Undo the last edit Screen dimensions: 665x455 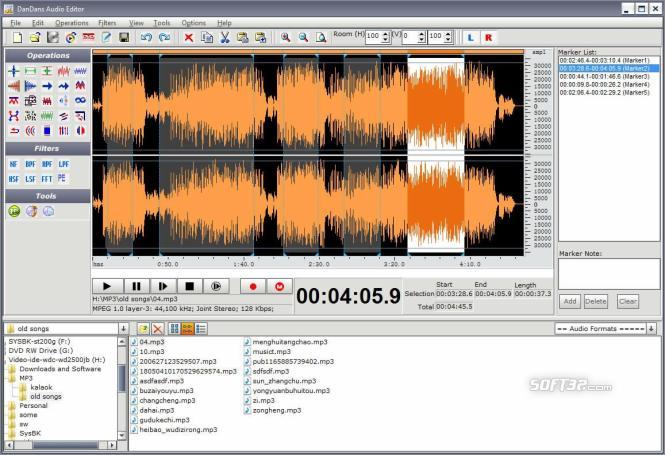click(x=146, y=38)
